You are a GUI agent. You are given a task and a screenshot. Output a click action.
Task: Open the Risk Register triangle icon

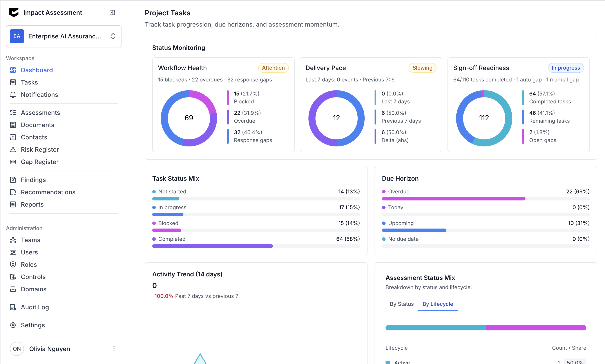tap(13, 150)
